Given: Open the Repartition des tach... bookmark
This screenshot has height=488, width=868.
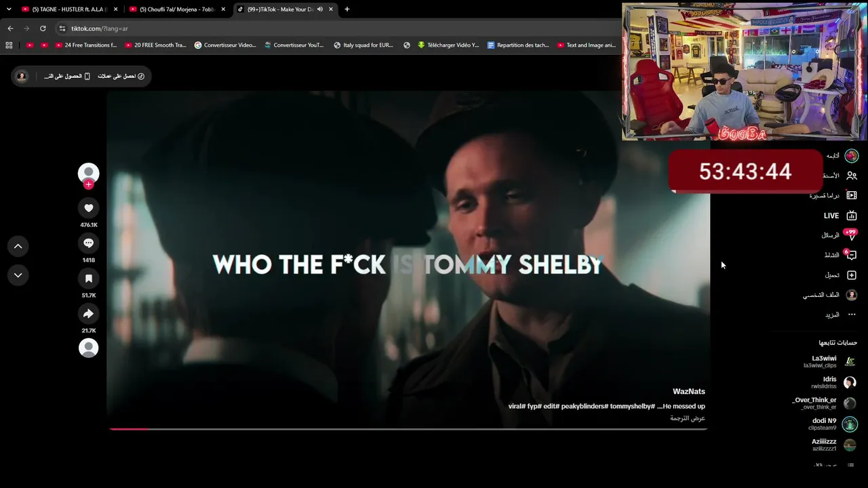Looking at the screenshot, I should 518,45.
